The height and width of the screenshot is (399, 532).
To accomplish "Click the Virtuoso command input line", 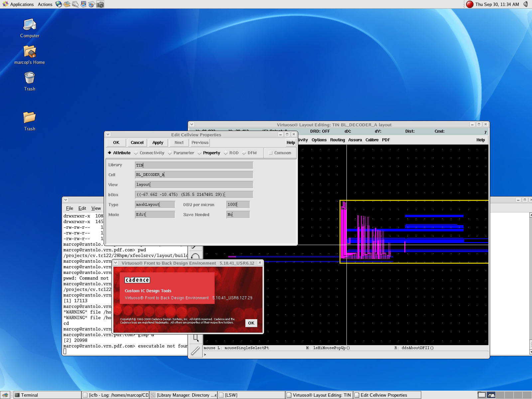I will pyautogui.click(x=346, y=354).
